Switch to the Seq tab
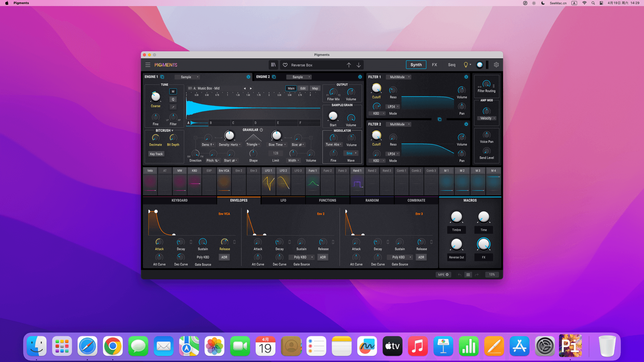This screenshot has height=362, width=644. tap(451, 65)
